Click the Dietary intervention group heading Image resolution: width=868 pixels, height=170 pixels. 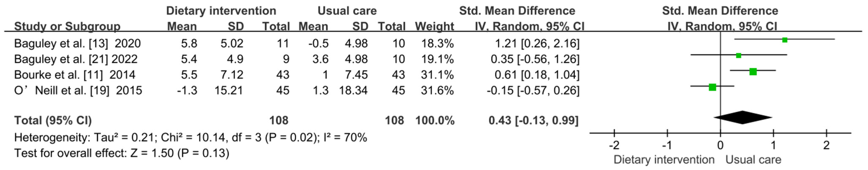pos(221,11)
